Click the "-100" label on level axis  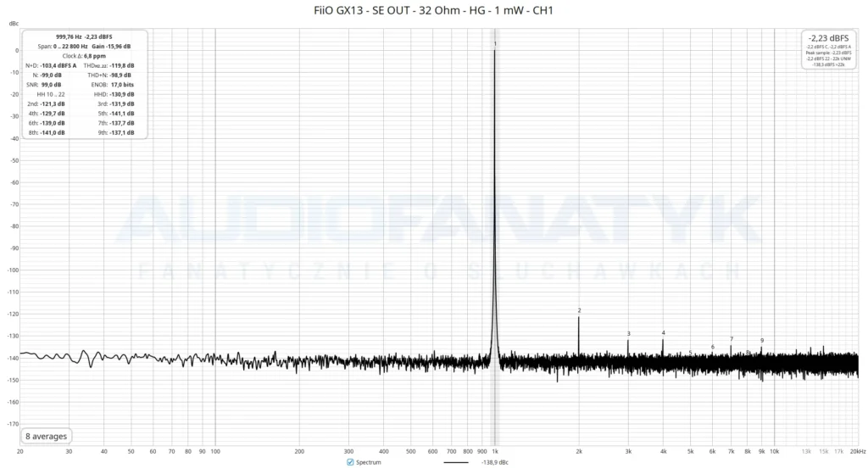pos(13,270)
